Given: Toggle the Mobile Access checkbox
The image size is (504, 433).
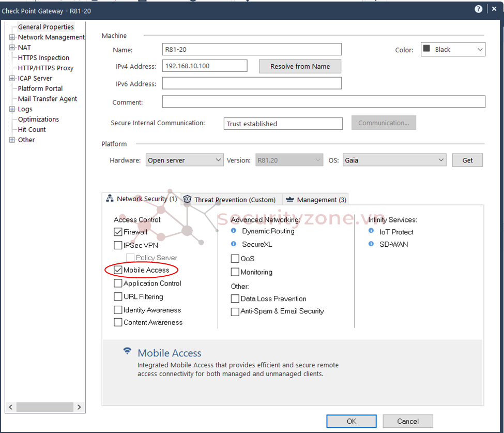Looking at the screenshot, I should (x=118, y=270).
